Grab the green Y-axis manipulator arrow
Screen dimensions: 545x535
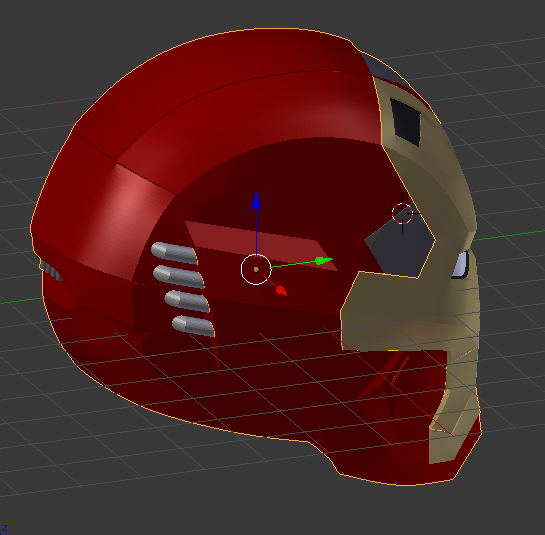point(324,260)
